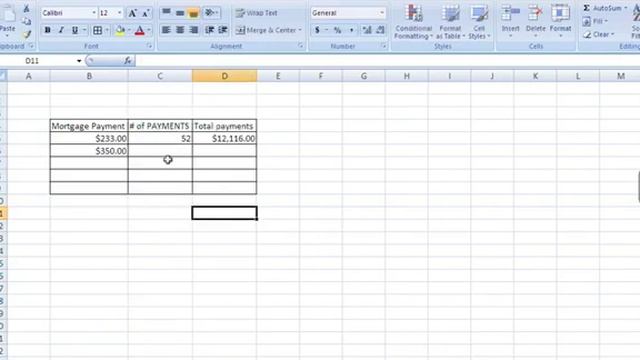Open the Fill menu

coord(596,21)
